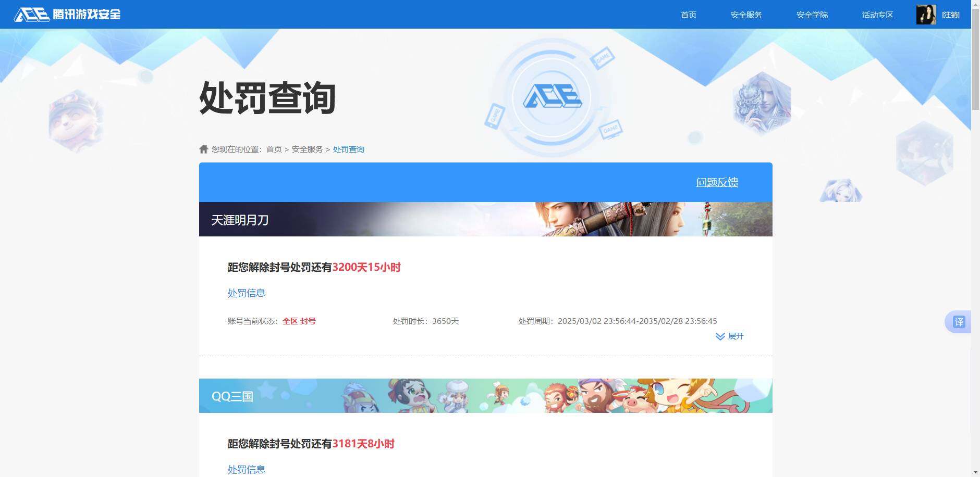Viewport: 980px width, 477px height.
Task: Click 首页 in the breadcrumb path
Action: (274, 149)
